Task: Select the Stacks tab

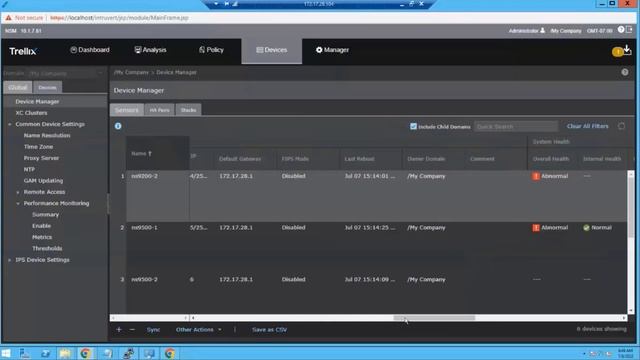Action: click(188, 110)
